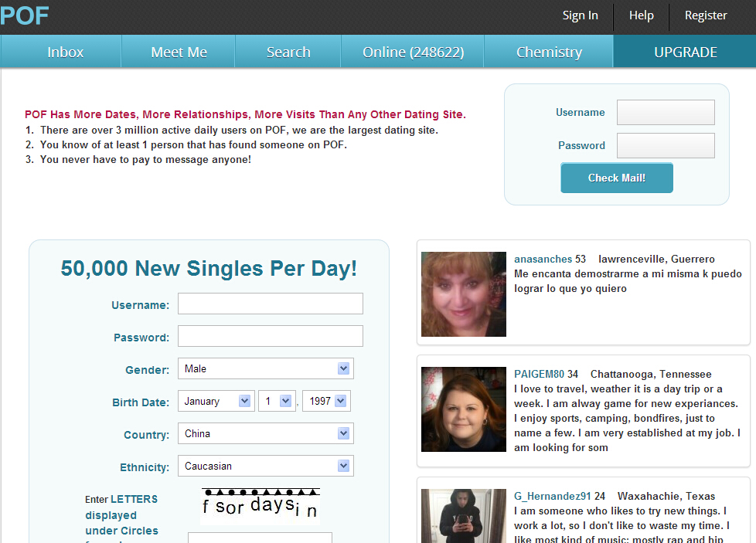Viewport: 756px width, 543px height.
Task: Expand the Ethnicity dropdown showing Caucasian
Action: click(266, 466)
